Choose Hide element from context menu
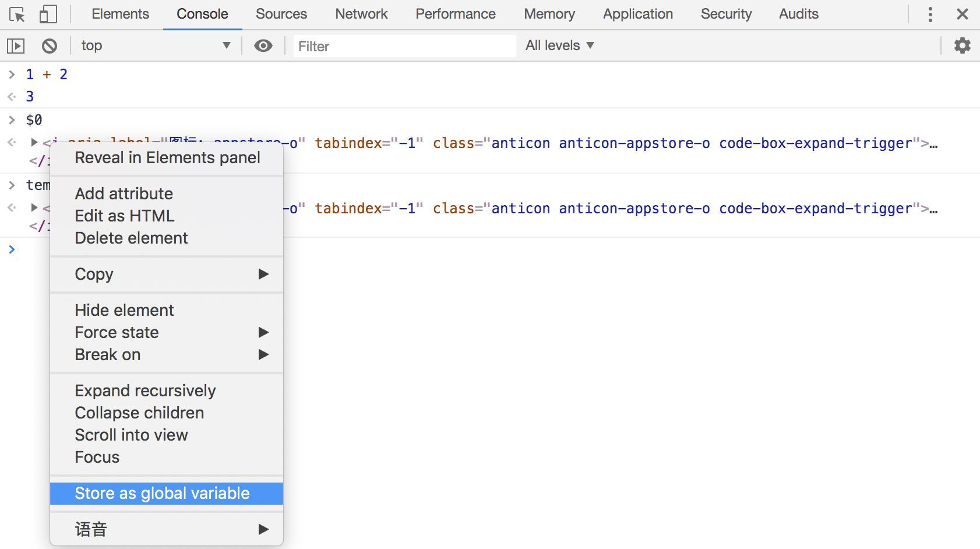This screenshot has width=980, height=549. pos(124,310)
